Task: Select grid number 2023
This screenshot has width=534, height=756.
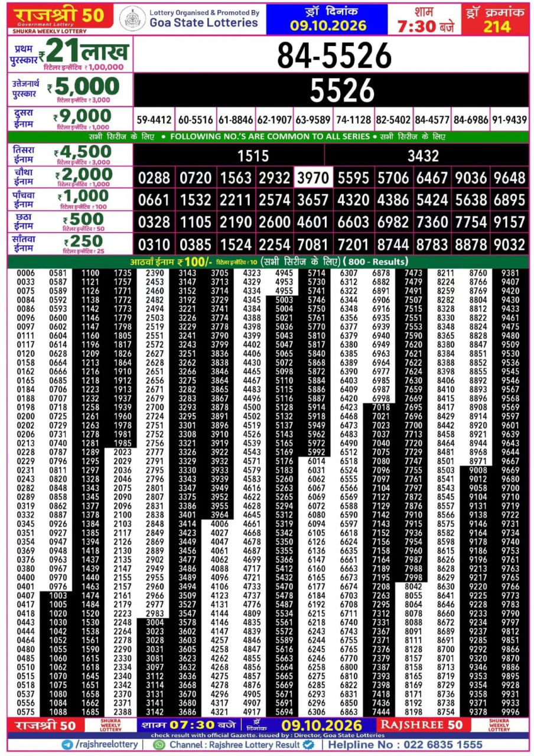Action: [123, 452]
